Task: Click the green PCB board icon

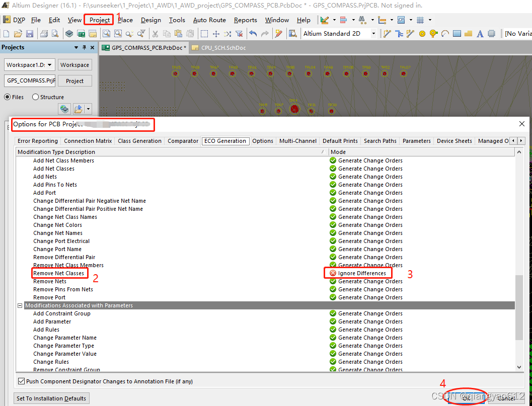Action: tap(81, 34)
